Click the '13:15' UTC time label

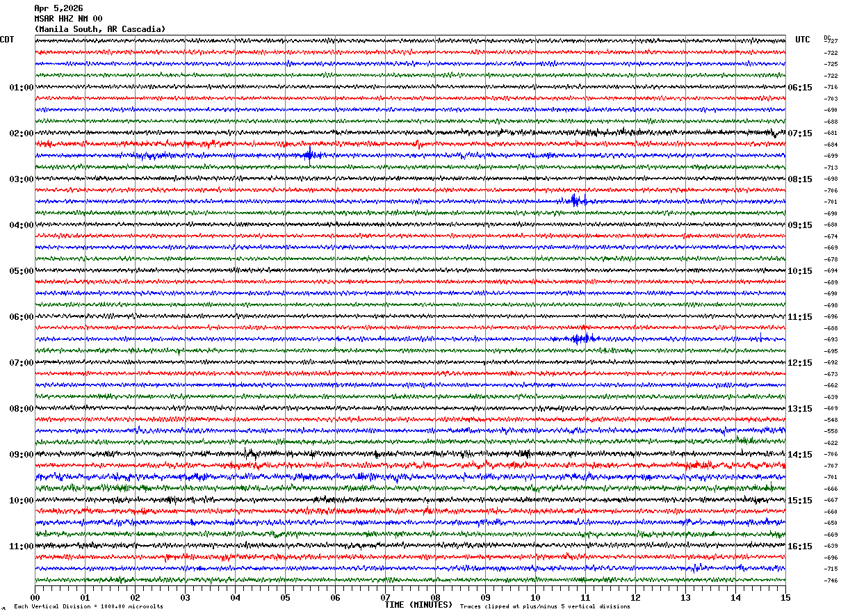[x=800, y=409]
